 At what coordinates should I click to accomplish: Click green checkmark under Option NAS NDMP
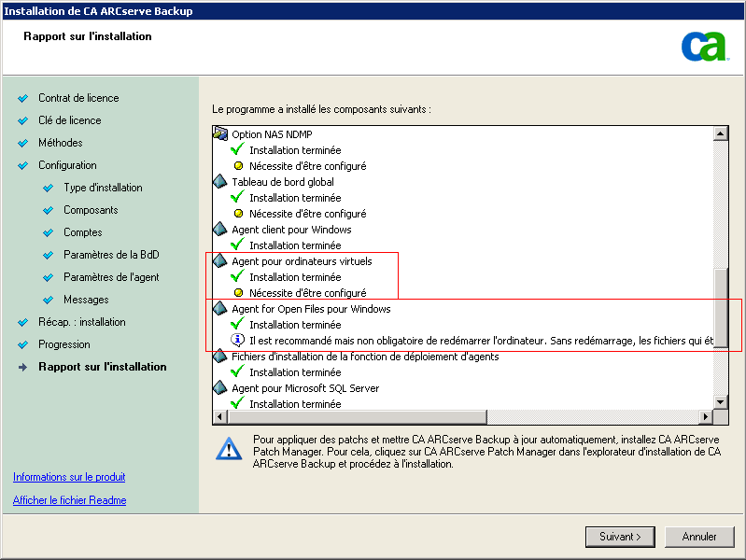tap(237, 149)
